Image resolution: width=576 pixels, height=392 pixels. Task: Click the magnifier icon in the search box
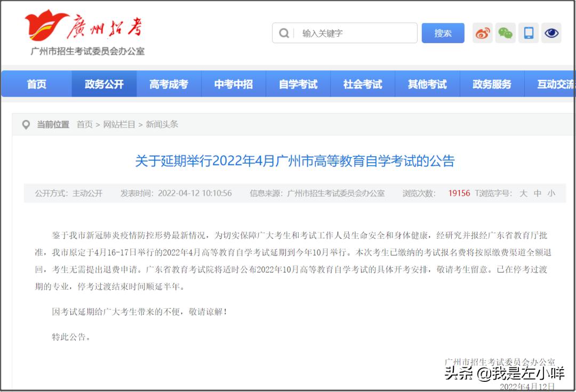coord(283,33)
